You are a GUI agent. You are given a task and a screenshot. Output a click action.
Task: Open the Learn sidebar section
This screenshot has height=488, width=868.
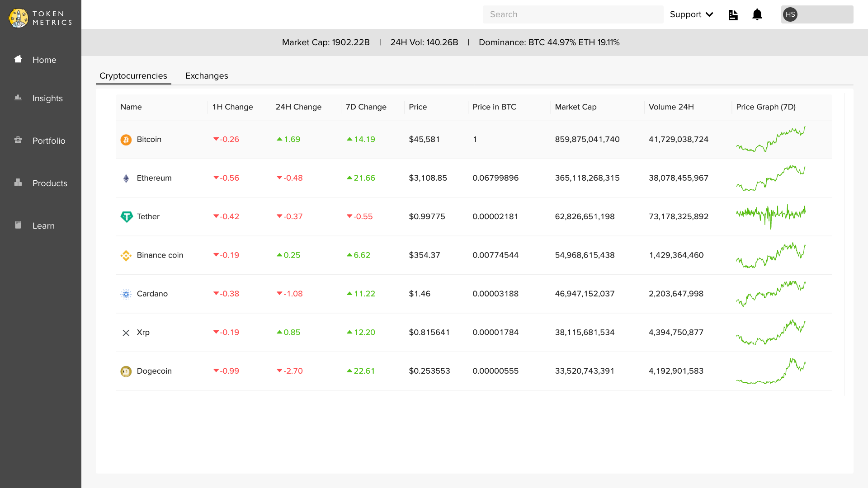[x=43, y=226]
